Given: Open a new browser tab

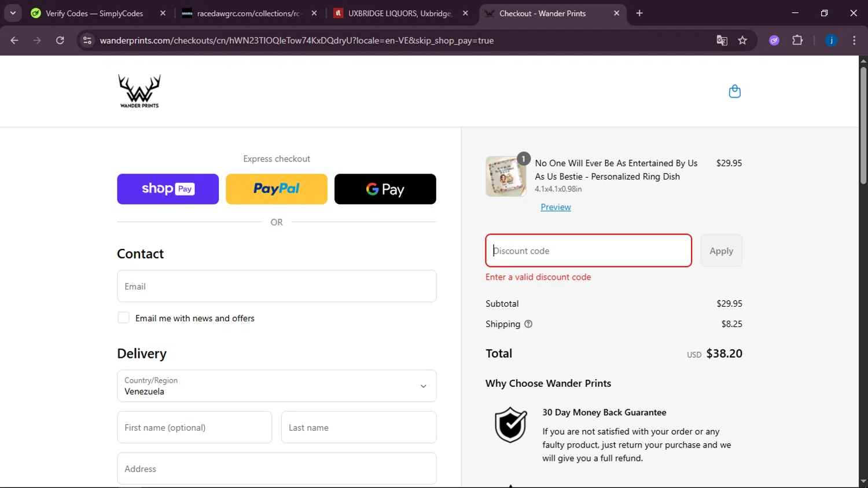Looking at the screenshot, I should click(x=639, y=13).
